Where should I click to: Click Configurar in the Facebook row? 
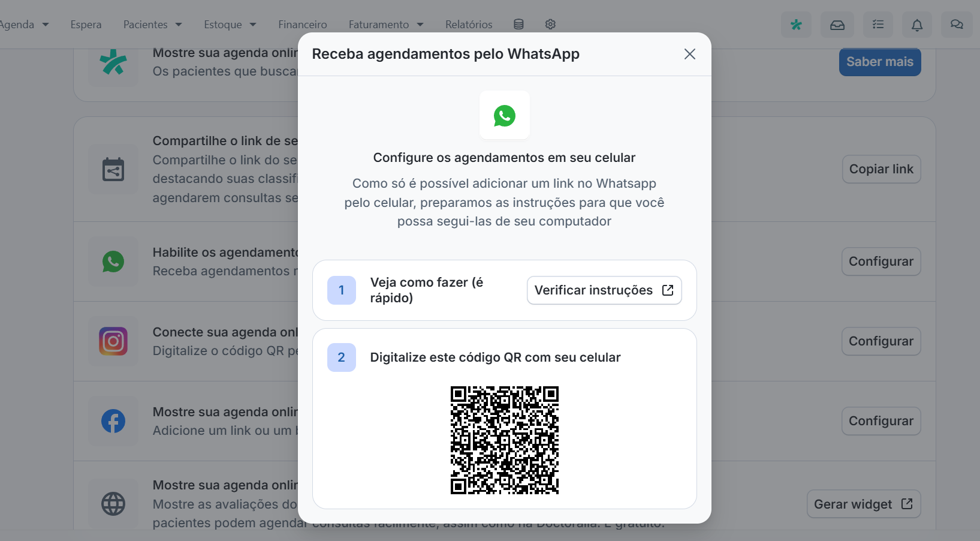pos(881,421)
